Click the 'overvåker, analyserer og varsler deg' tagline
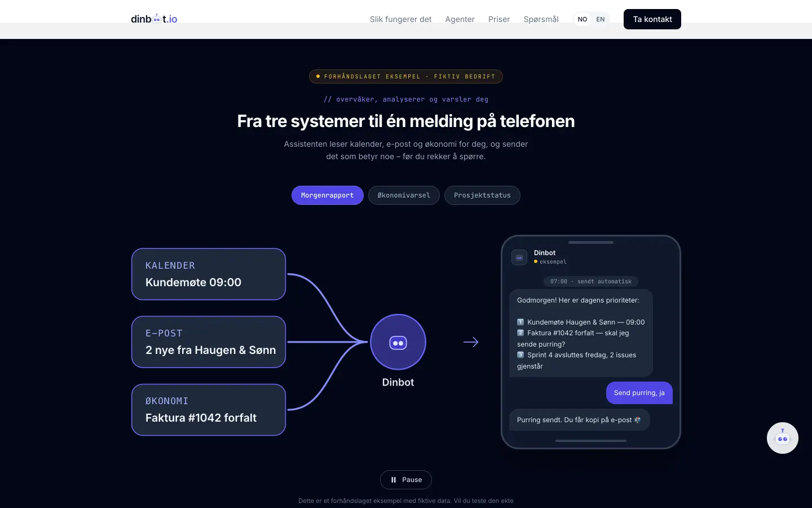 coord(406,99)
